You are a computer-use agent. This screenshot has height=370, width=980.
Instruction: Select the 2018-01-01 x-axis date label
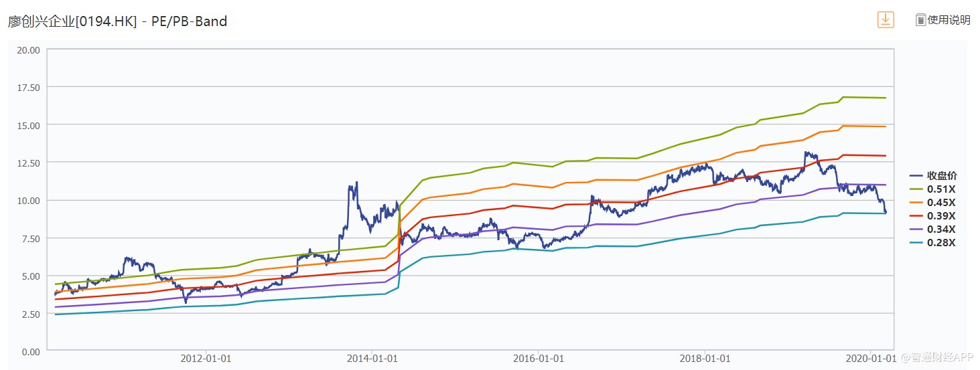pyautogui.click(x=705, y=359)
